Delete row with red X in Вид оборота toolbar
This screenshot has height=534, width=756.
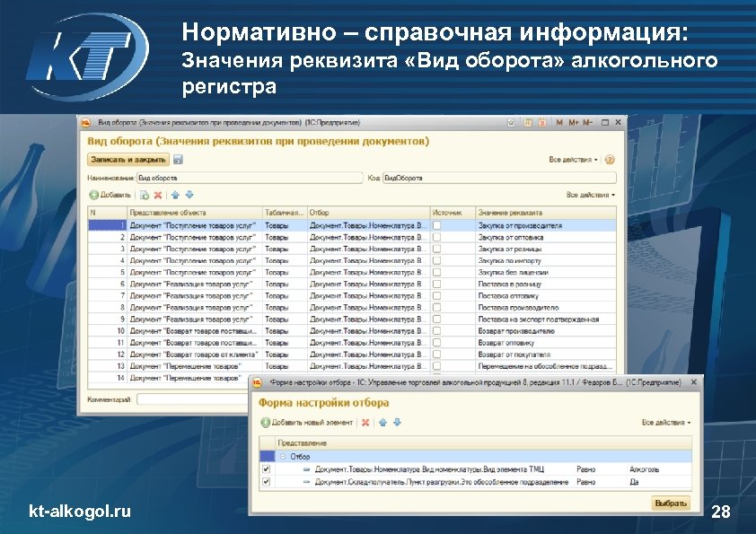[158, 195]
